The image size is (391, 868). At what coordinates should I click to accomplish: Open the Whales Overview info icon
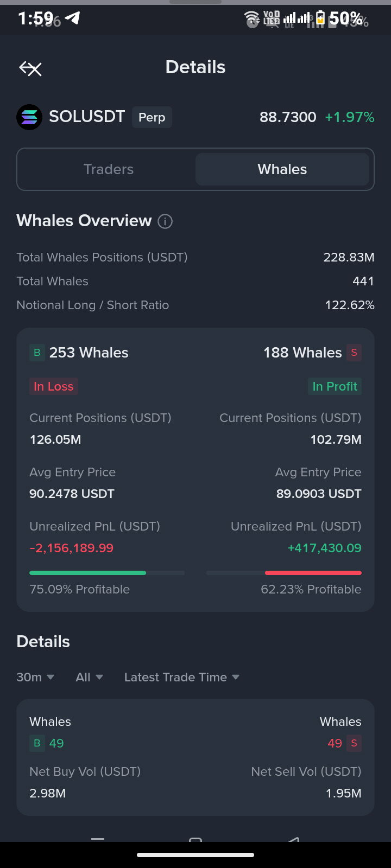coord(165,221)
